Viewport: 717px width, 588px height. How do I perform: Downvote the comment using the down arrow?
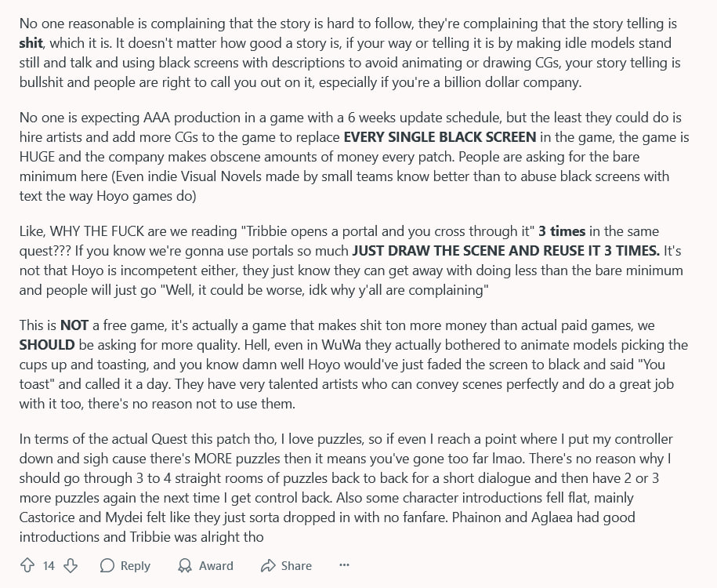[x=71, y=565]
